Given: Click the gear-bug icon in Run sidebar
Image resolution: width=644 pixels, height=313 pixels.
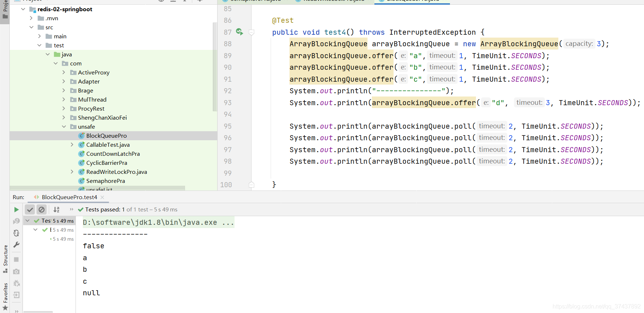Looking at the screenshot, I should click(16, 283).
